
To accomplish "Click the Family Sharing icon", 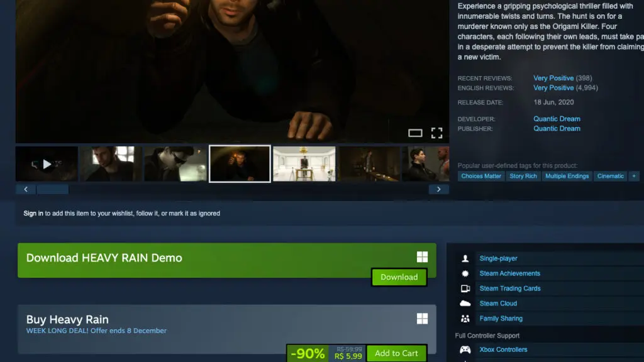I will click(465, 319).
